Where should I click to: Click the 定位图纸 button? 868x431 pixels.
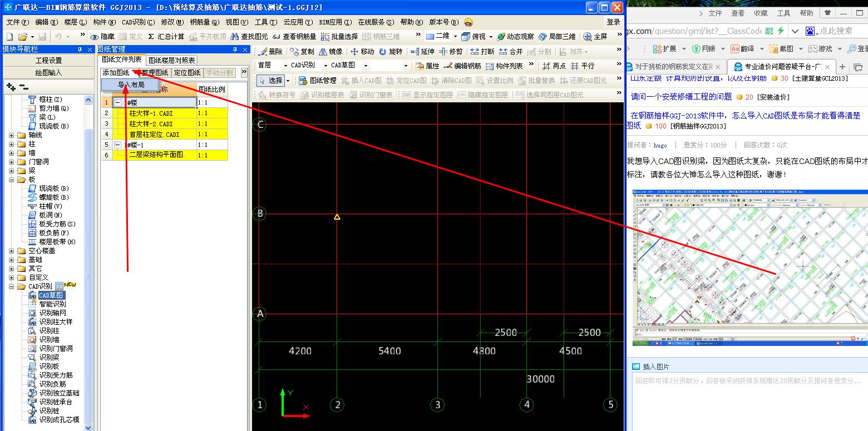click(x=187, y=73)
